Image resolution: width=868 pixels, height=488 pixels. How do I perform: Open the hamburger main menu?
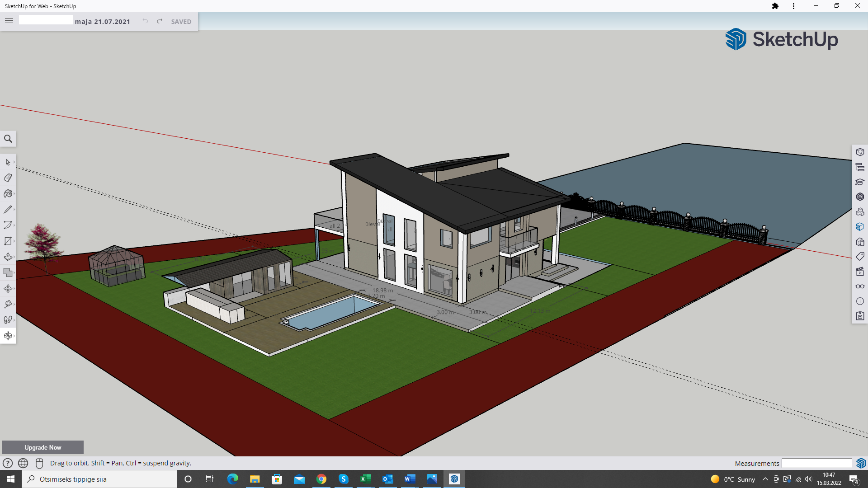click(9, 21)
